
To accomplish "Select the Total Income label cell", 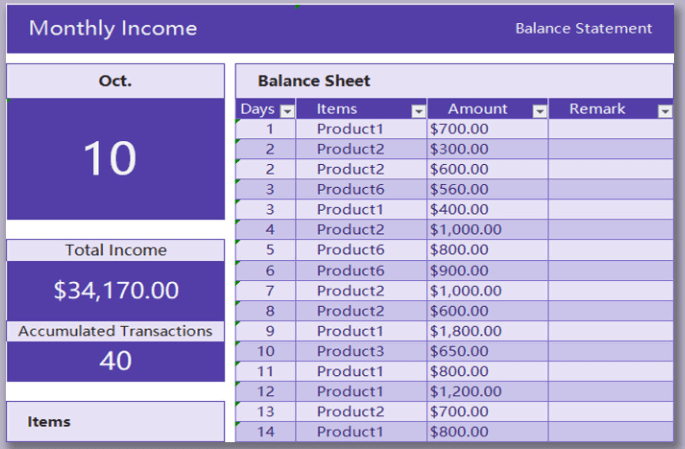I will pyautogui.click(x=115, y=250).
